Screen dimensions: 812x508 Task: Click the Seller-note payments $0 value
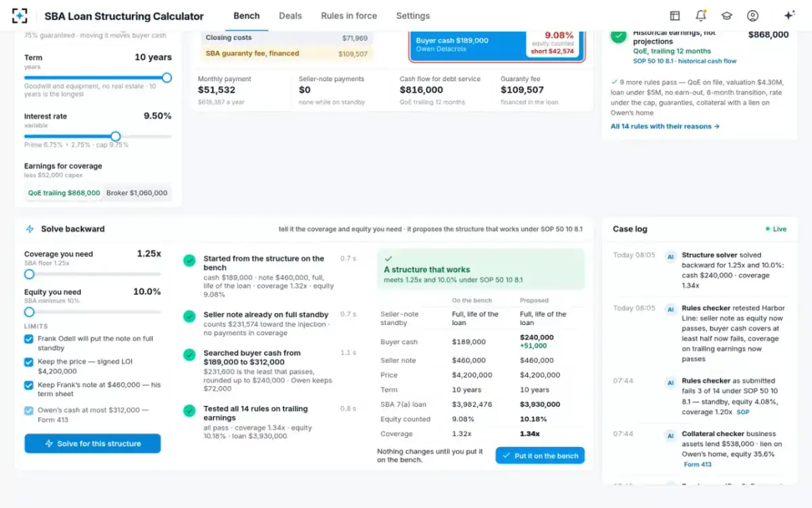[305, 90]
